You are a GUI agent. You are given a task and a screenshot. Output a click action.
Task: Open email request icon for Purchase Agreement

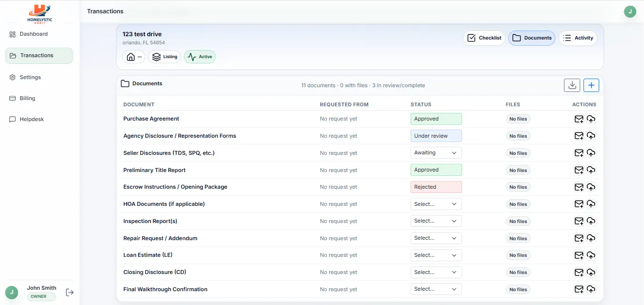click(x=579, y=119)
